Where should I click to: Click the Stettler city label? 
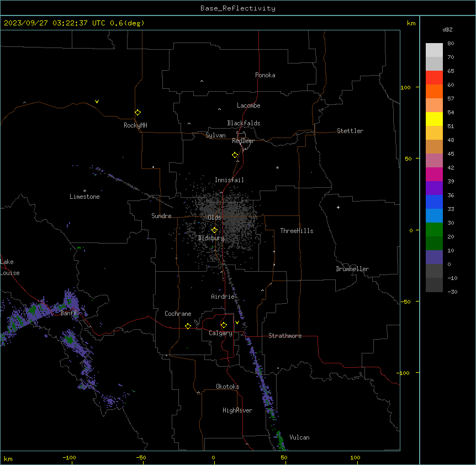pyautogui.click(x=350, y=131)
